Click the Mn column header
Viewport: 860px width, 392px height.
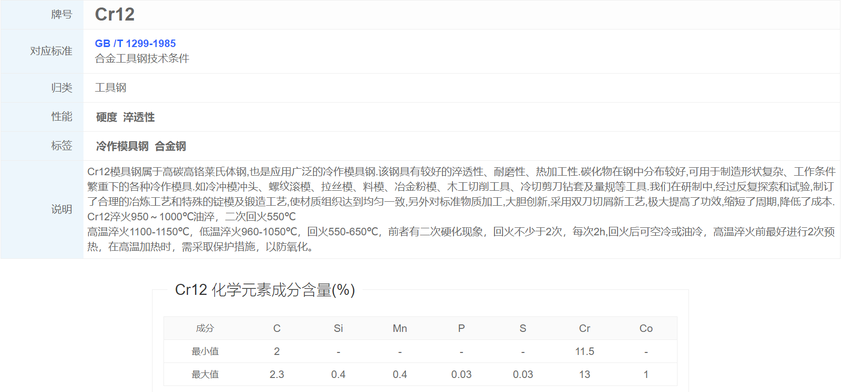[x=400, y=328]
